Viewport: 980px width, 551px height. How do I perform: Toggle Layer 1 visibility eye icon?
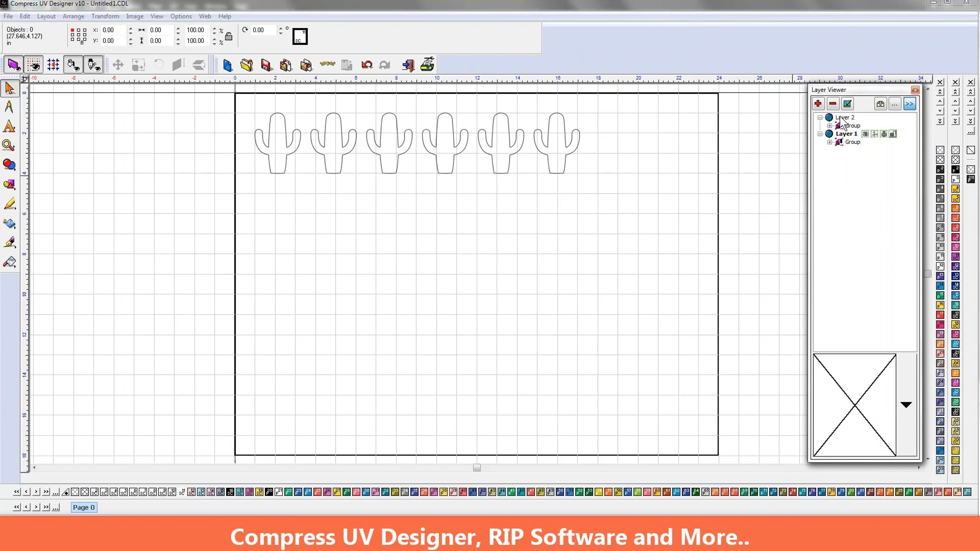point(865,134)
